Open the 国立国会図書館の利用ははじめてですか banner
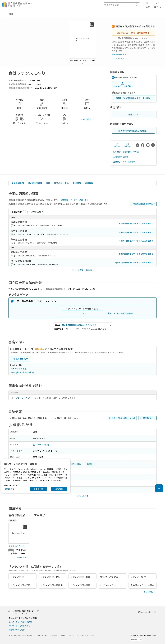 click(x=82, y=327)
